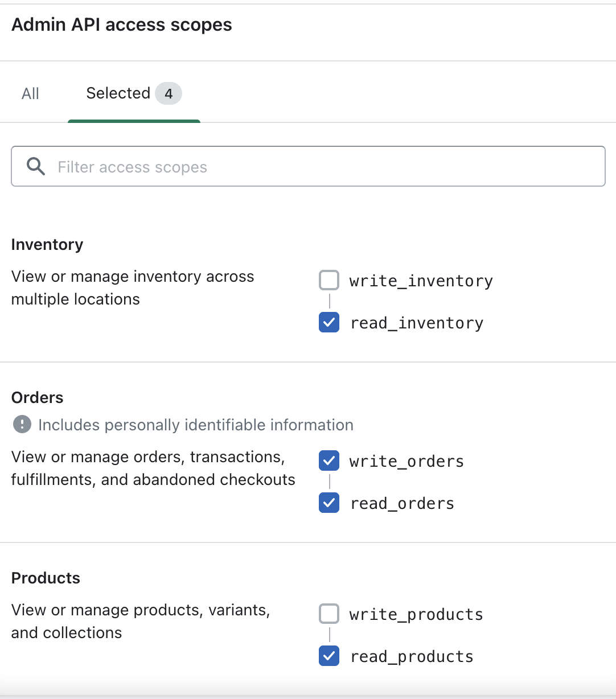Click the Selected count badge showing 4
This screenshot has width=616, height=699.
(169, 93)
